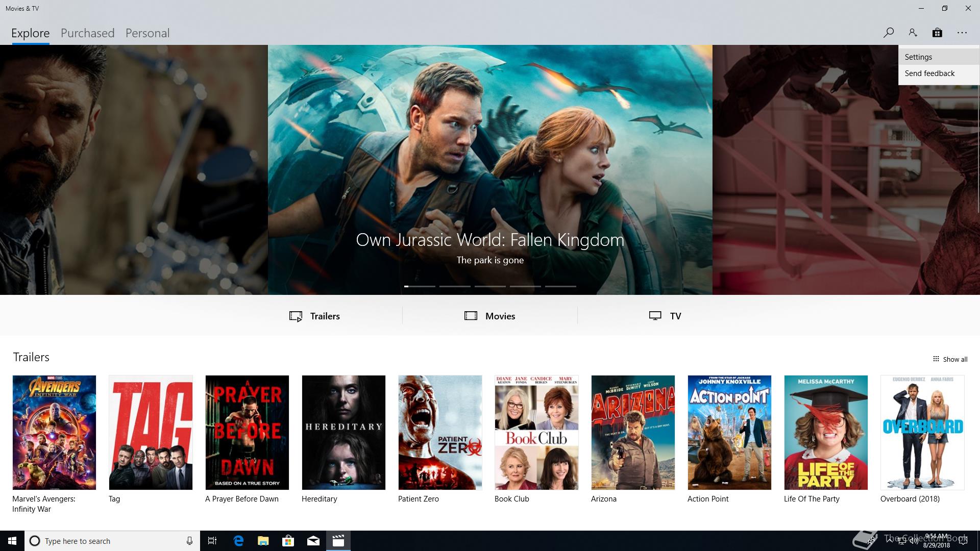Choose Send feedback from the menu
The height and width of the screenshot is (551, 980).
click(x=939, y=73)
